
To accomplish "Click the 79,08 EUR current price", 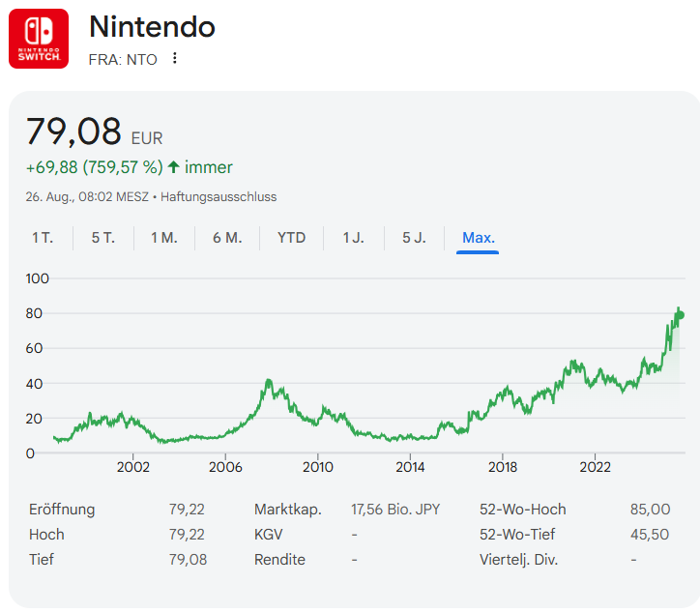I will pos(73,131).
